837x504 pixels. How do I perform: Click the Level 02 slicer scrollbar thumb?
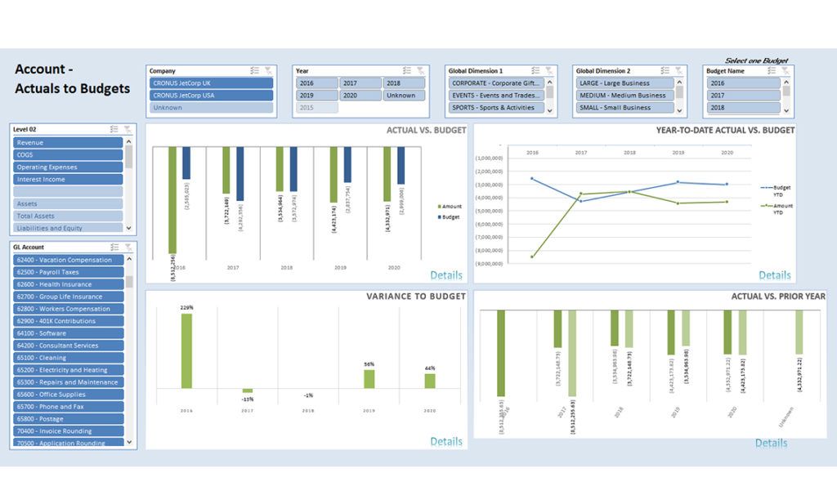pyautogui.click(x=128, y=156)
